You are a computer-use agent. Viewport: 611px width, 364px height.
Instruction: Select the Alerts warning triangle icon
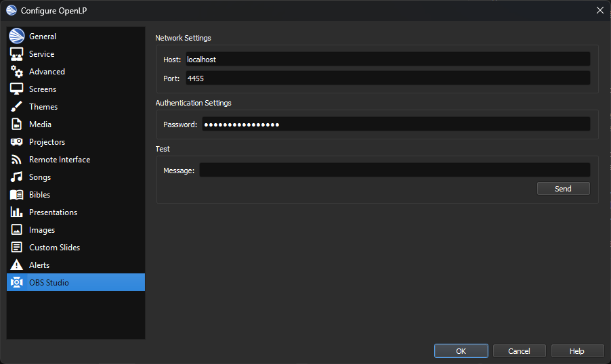click(x=17, y=265)
